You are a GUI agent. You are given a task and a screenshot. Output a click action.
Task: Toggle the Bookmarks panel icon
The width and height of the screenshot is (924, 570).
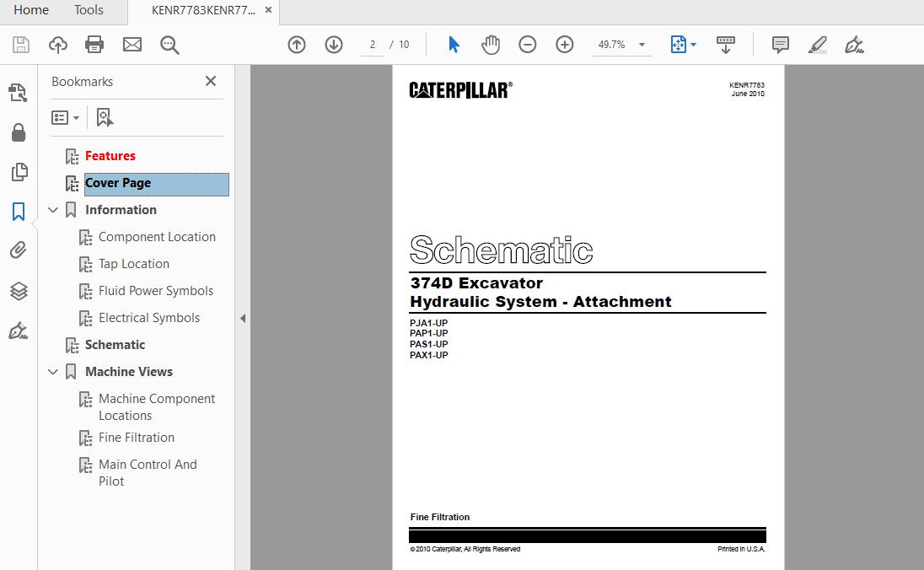[19, 211]
